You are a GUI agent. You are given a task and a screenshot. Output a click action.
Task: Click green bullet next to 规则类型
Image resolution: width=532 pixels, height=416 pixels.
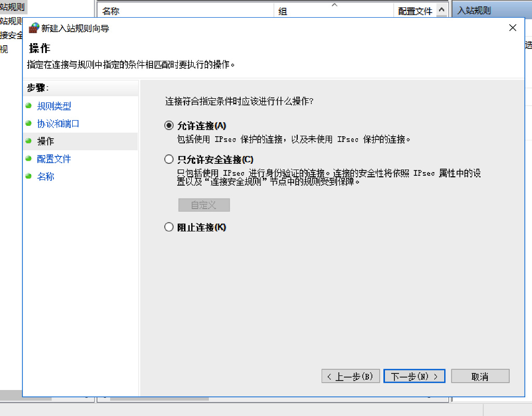tap(29, 106)
